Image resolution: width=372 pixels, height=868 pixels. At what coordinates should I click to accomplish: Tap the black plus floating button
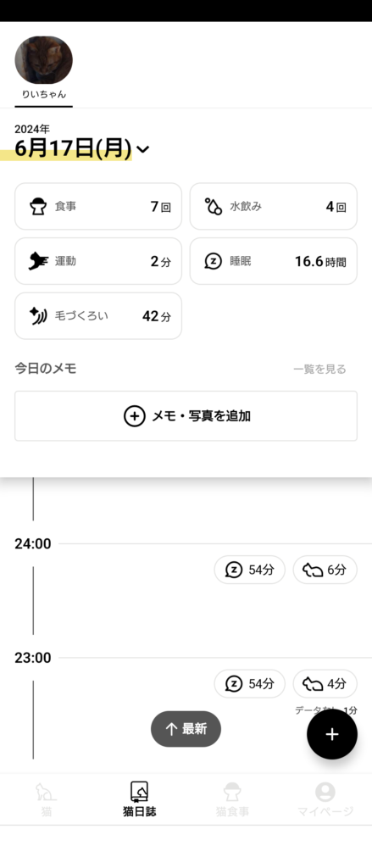click(x=332, y=734)
